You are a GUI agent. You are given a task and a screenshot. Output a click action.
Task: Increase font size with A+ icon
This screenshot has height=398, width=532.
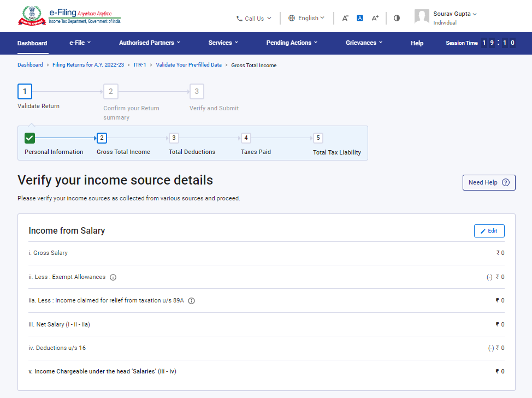pyautogui.click(x=375, y=19)
